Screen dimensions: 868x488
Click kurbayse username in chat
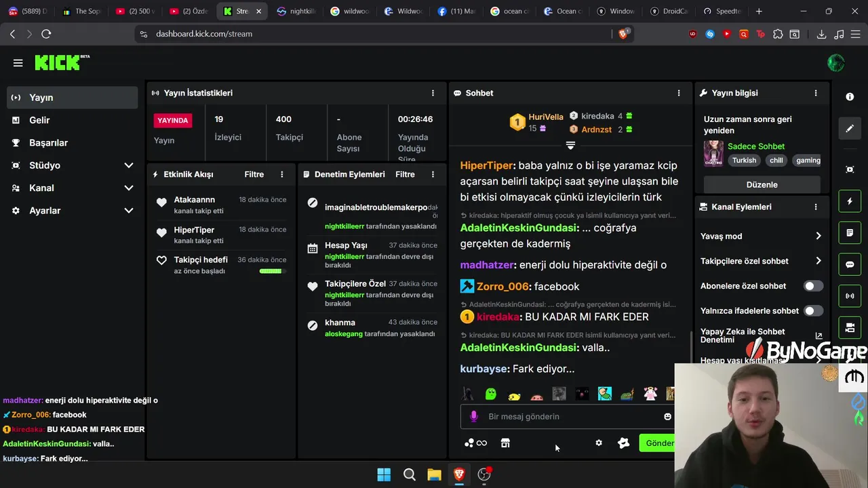(x=484, y=369)
